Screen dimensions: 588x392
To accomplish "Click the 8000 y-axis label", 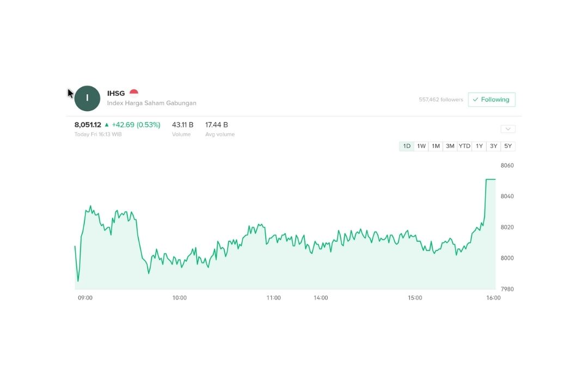I will point(507,258).
